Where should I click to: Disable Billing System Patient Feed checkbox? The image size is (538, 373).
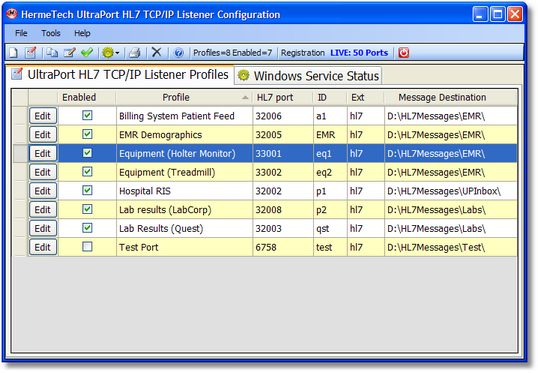(x=87, y=115)
